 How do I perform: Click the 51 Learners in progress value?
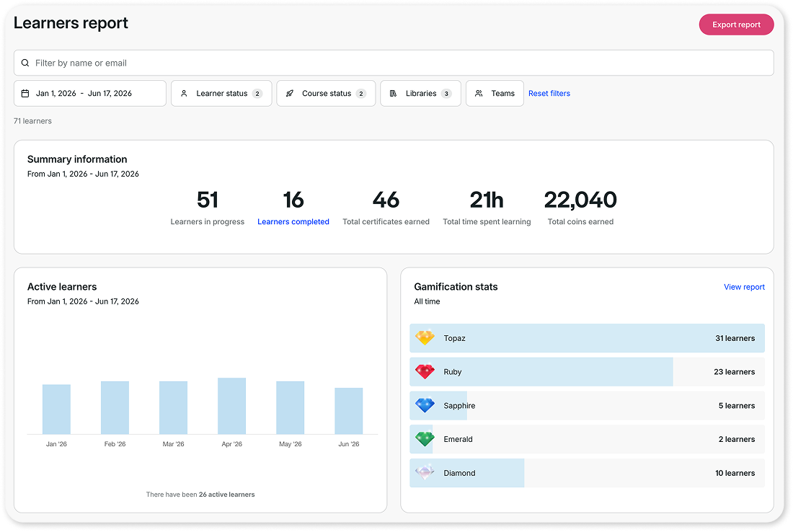click(x=208, y=200)
